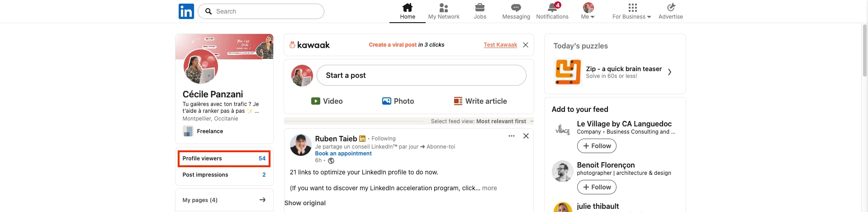The image size is (868, 212).
Task: Open Select feed view dropdown
Action: click(x=482, y=121)
